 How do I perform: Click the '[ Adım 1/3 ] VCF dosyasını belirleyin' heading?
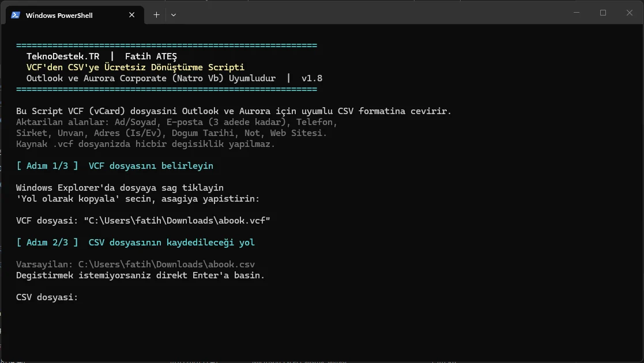pyautogui.click(x=115, y=166)
